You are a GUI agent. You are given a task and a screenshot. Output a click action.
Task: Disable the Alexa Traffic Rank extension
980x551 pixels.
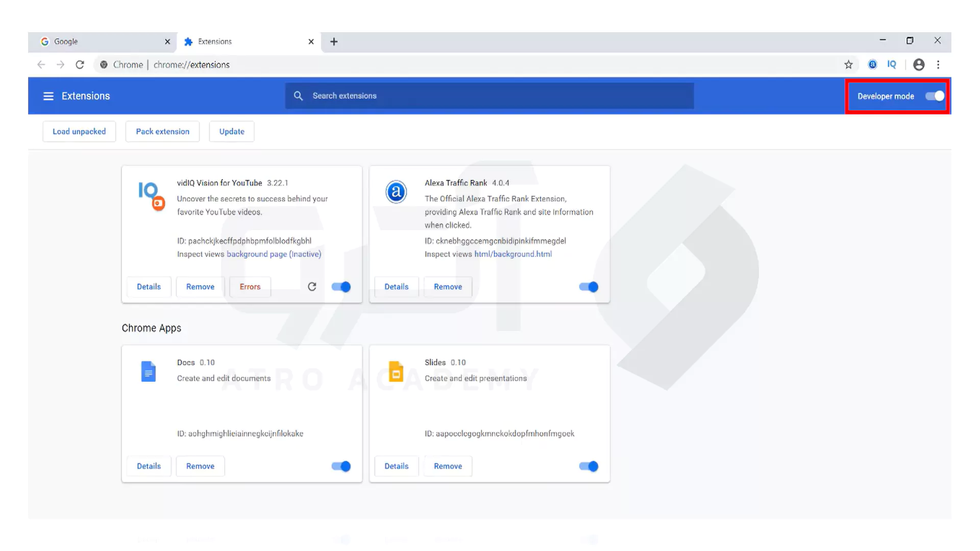coord(589,287)
